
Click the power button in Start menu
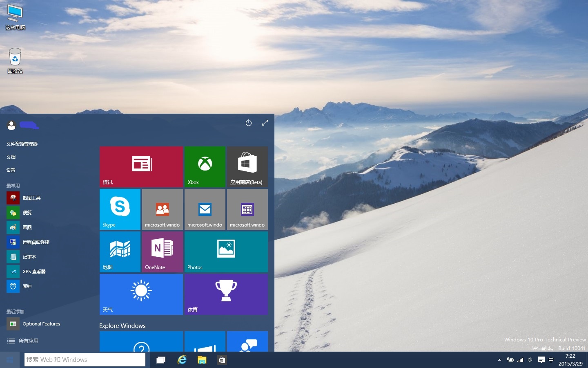[248, 123]
